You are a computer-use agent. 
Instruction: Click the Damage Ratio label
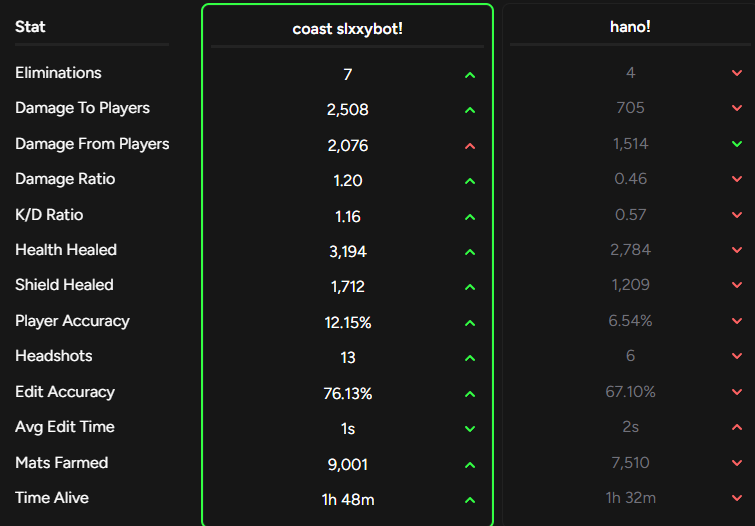(65, 179)
